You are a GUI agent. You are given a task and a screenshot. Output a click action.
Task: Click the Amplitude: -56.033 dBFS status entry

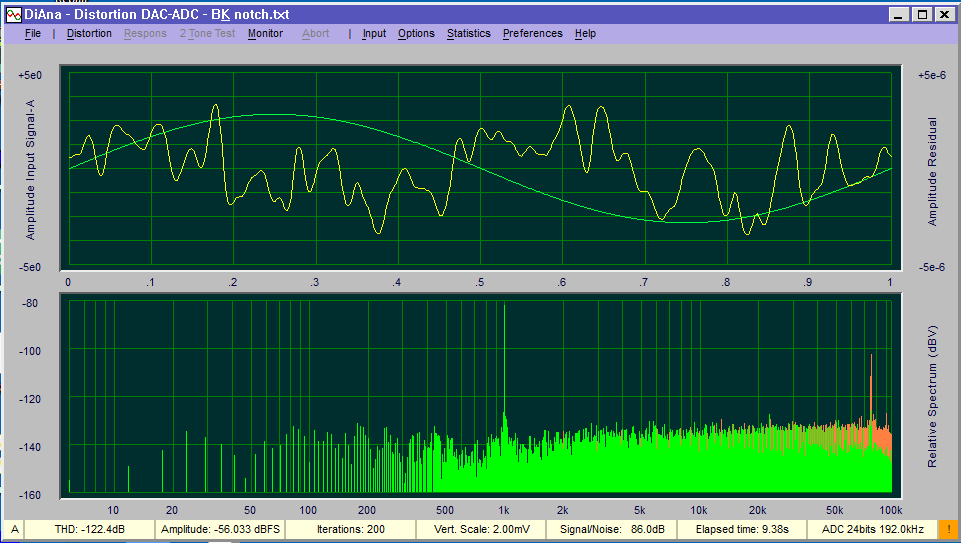coord(221,530)
